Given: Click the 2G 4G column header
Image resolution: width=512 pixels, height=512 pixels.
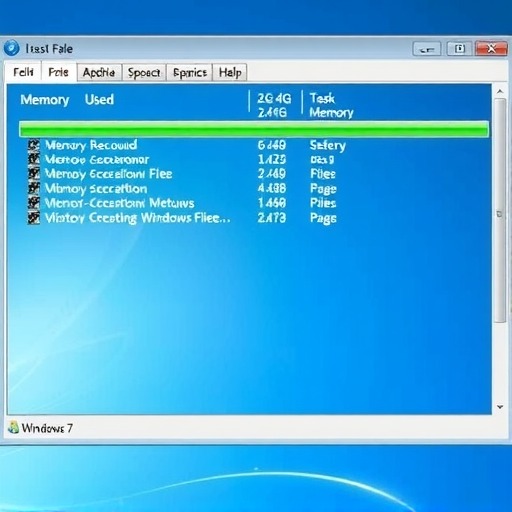Looking at the screenshot, I should pos(274,105).
